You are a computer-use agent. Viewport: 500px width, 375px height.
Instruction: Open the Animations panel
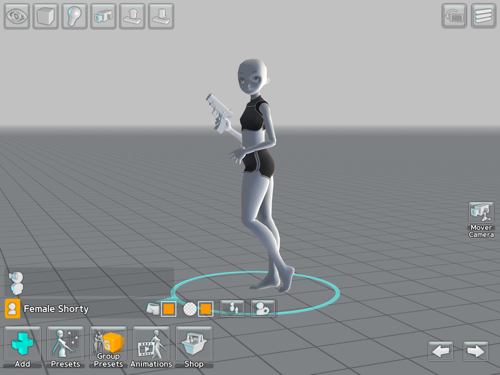151,347
